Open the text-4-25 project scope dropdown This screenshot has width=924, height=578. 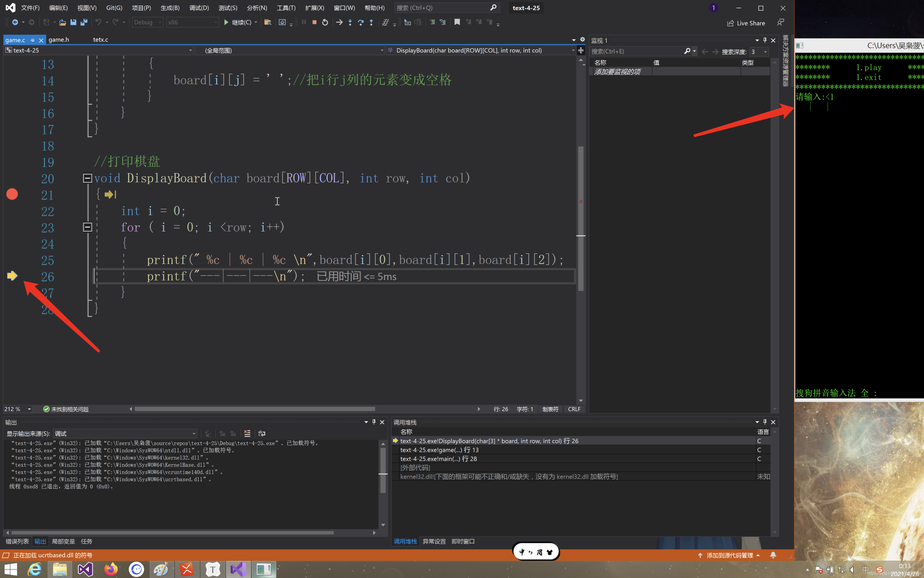[98, 50]
